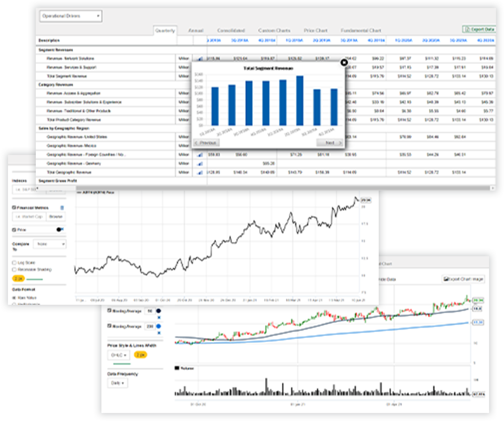The width and height of the screenshot is (504, 421).
Task: Select row 'Revenue- Traditional & Other Products'
Action: [x=79, y=111]
